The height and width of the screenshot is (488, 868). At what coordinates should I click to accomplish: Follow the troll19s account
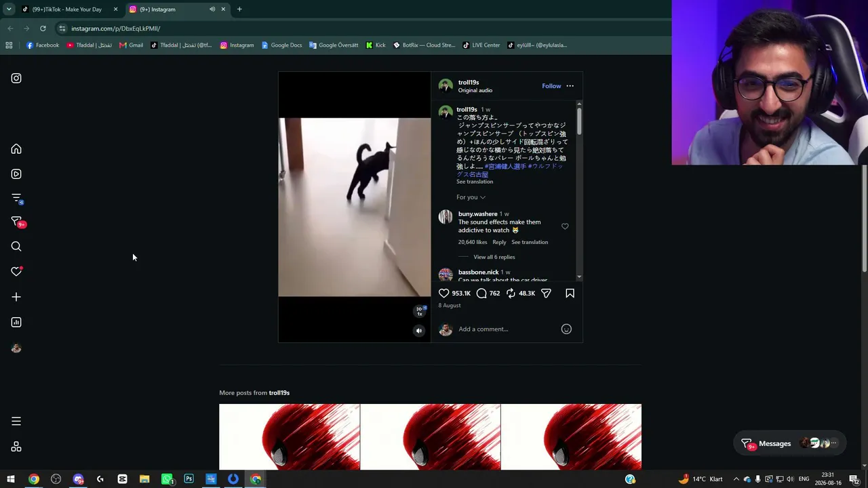pos(551,86)
